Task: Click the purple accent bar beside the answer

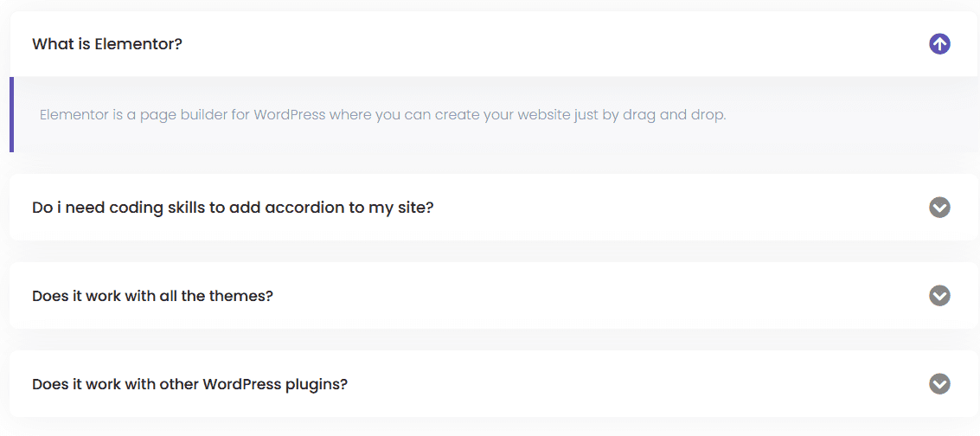Action: [12, 114]
